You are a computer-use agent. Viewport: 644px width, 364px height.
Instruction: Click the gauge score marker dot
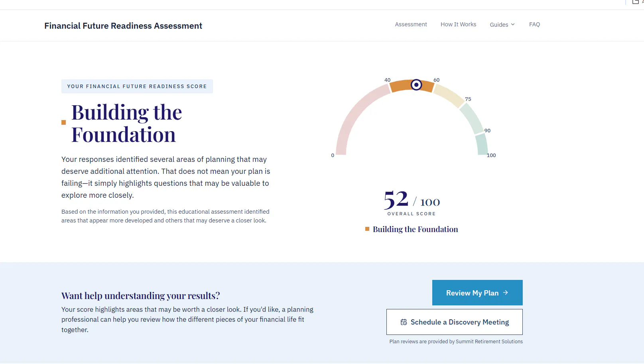pyautogui.click(x=416, y=85)
